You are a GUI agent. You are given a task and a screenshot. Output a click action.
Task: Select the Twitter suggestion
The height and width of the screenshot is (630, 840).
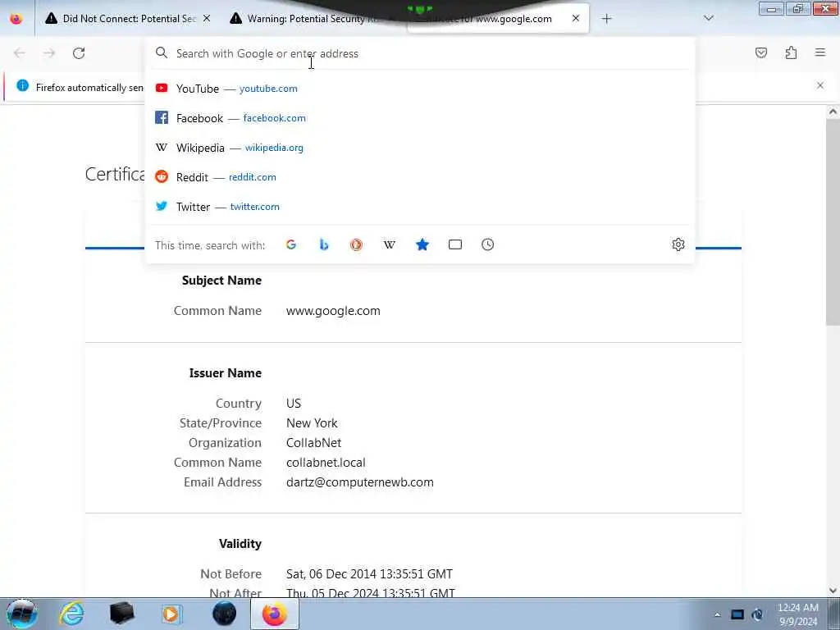click(x=420, y=206)
